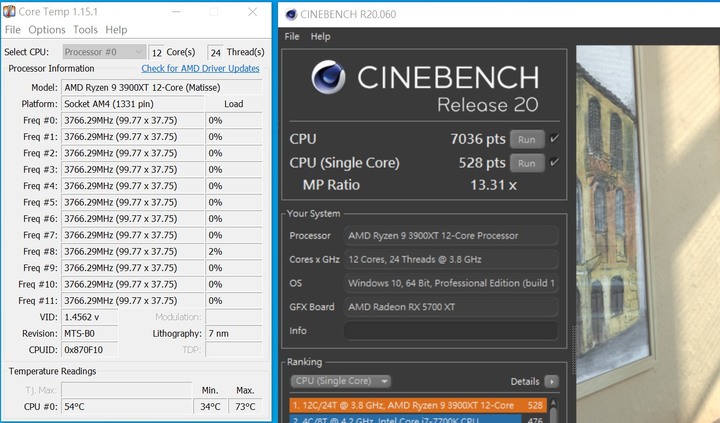Screen dimensions: 720x423
Task: Open the Core Temp Help menu
Action: (116, 30)
